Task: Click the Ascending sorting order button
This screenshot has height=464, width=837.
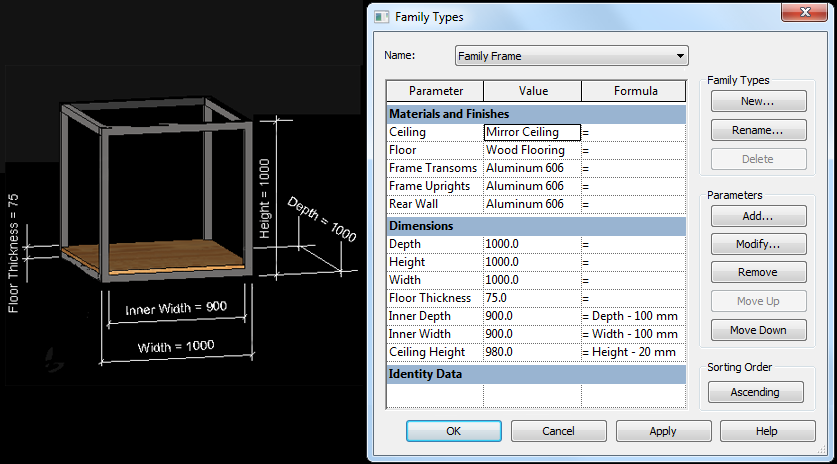Action: (755, 392)
